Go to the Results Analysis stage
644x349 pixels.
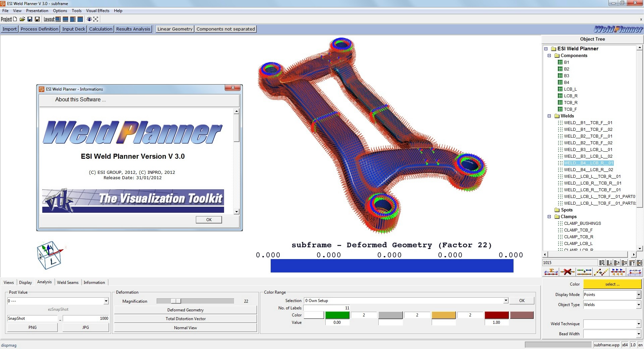(133, 29)
